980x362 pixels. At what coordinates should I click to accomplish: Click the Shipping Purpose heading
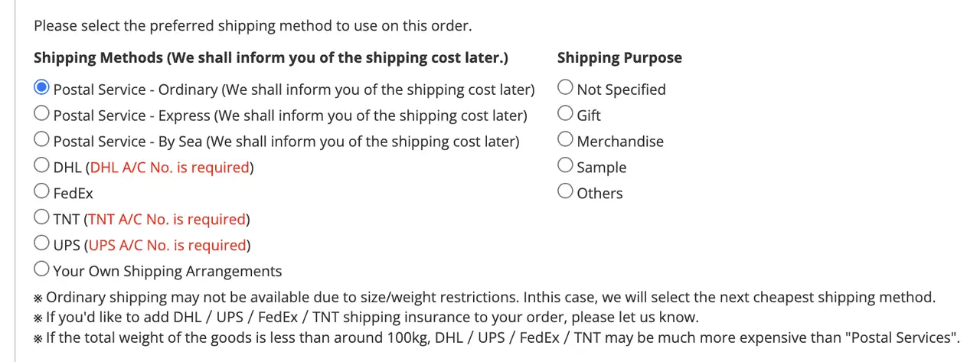click(619, 58)
